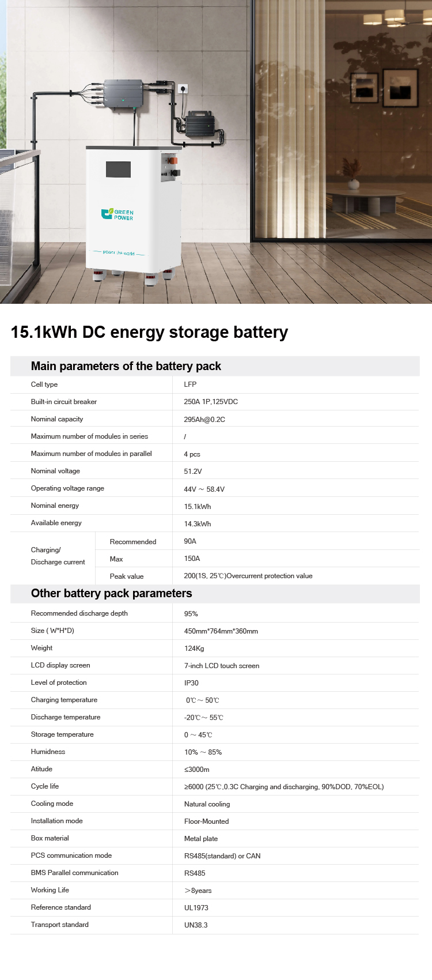Image resolution: width=432 pixels, height=980 pixels.
Task: Click the Green Power logo on battery
Action: click(x=118, y=214)
